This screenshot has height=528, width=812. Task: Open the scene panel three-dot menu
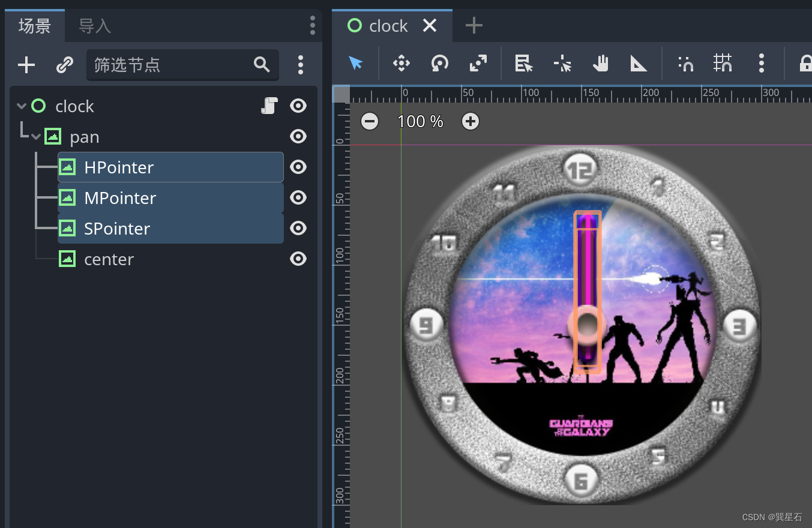tap(313, 25)
